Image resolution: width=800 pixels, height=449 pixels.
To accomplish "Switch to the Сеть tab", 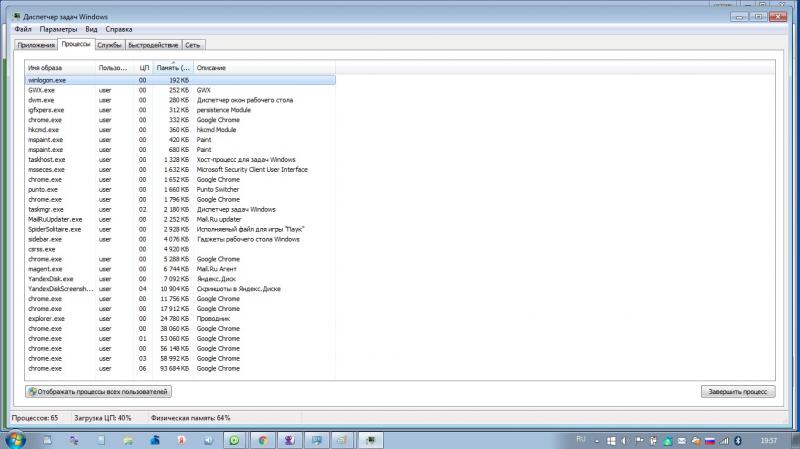I will click(x=193, y=45).
